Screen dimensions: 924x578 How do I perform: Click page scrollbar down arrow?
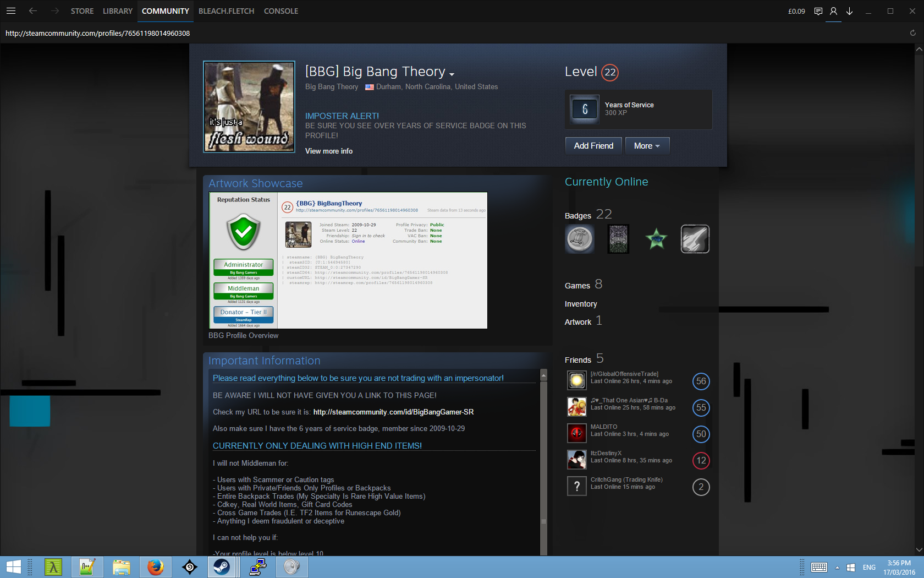(x=919, y=549)
